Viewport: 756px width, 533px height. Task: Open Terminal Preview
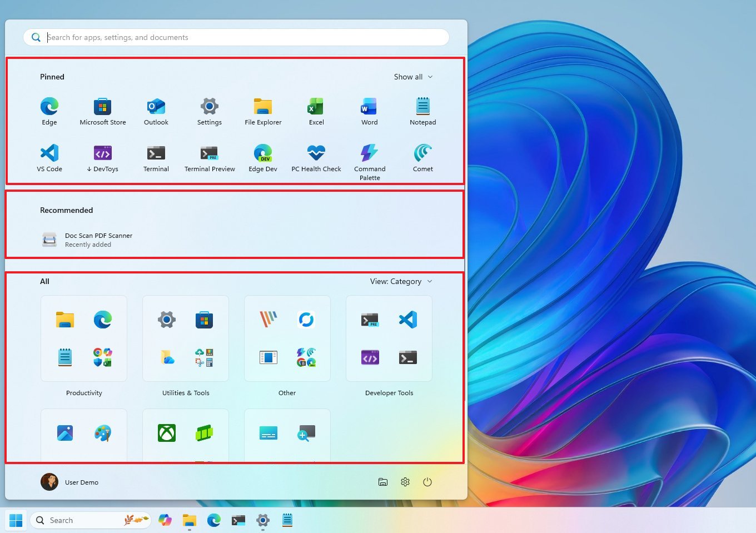click(x=209, y=157)
